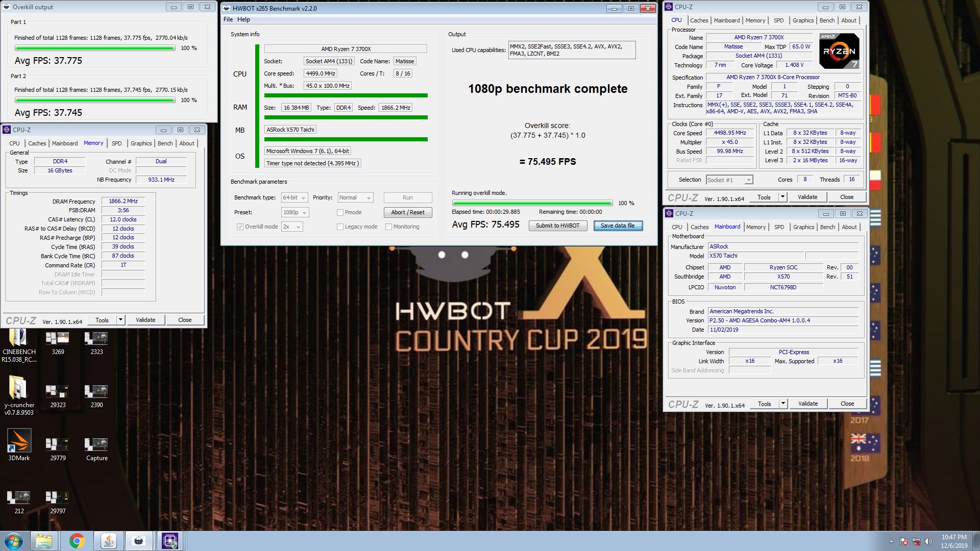The image size is (980, 551).
Task: Click the disabled Run button
Action: tap(408, 197)
